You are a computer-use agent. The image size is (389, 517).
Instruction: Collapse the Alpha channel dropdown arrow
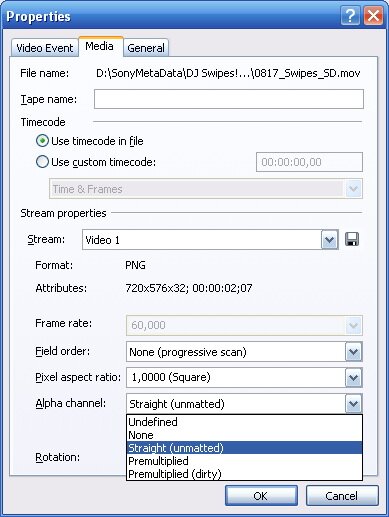pos(353,404)
